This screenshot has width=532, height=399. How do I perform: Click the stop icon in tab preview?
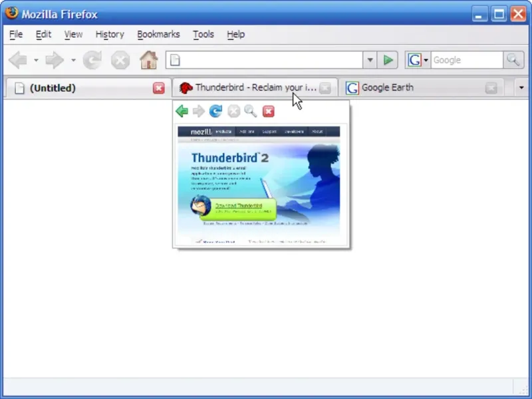234,111
